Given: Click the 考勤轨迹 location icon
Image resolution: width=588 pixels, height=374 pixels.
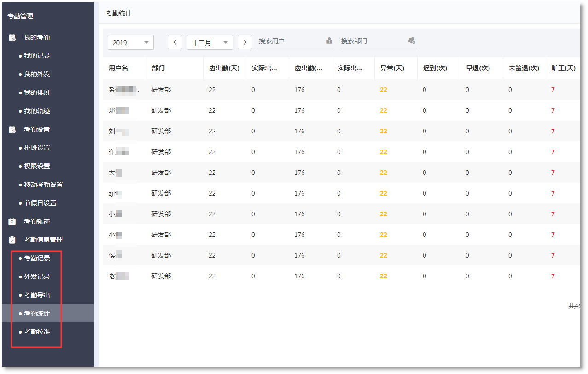Looking at the screenshot, I should (12, 221).
